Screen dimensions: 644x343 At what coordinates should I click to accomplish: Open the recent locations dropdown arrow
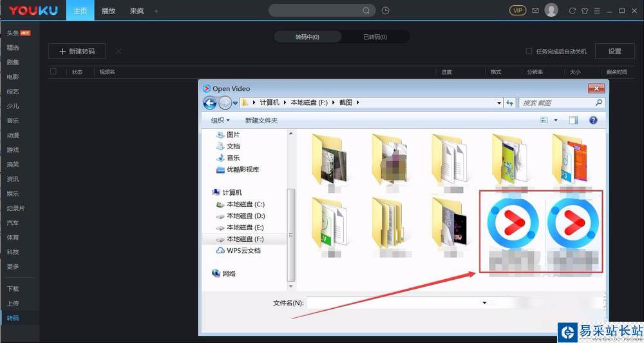coord(235,103)
